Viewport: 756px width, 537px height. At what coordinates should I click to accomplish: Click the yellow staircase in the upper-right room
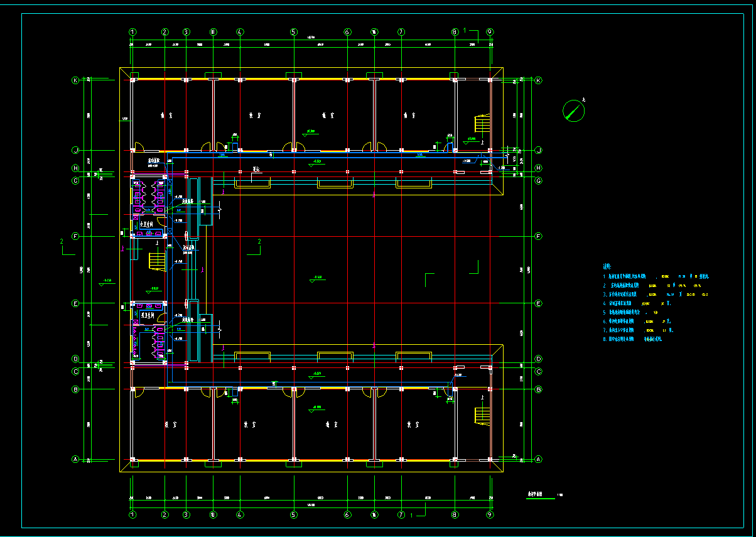482,126
